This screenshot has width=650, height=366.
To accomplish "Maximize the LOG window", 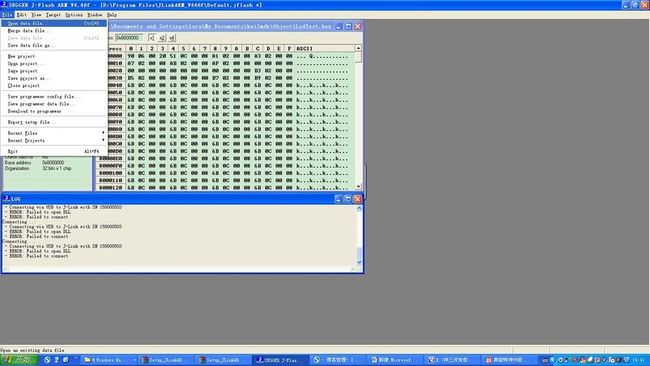I will (348, 199).
